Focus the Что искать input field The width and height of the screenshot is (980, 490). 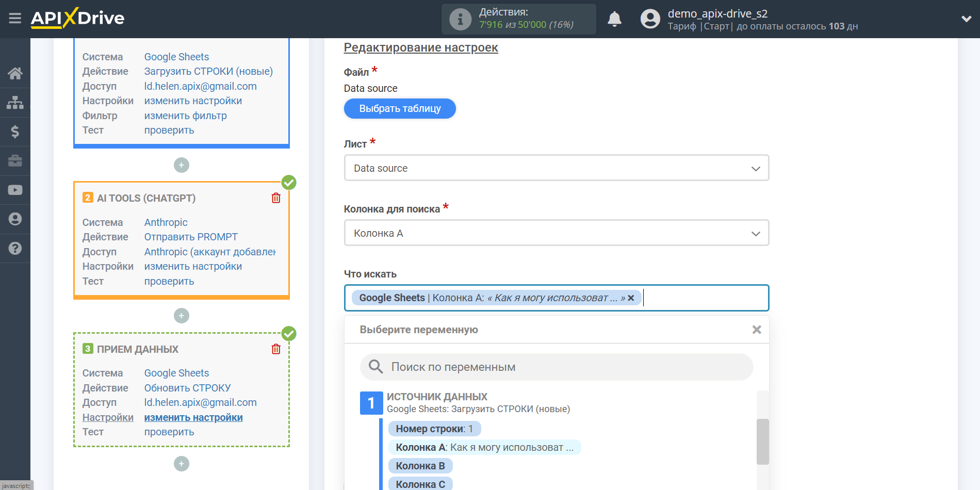[557, 298]
